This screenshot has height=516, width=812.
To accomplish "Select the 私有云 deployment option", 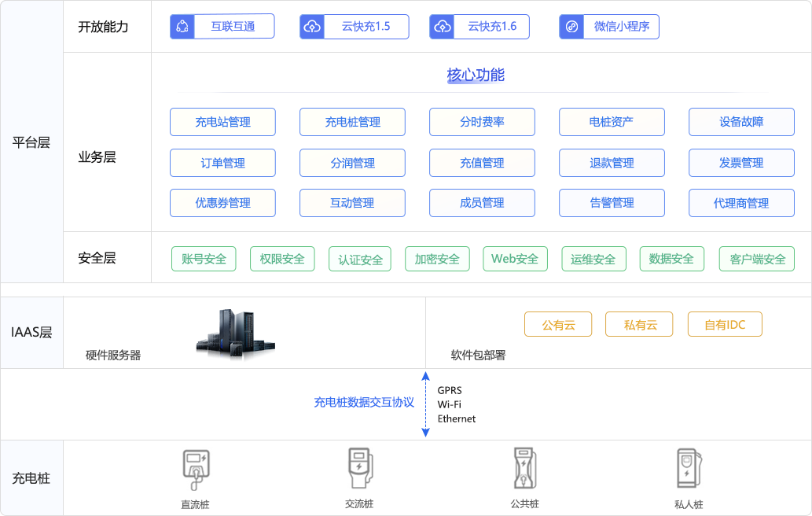I will click(639, 324).
